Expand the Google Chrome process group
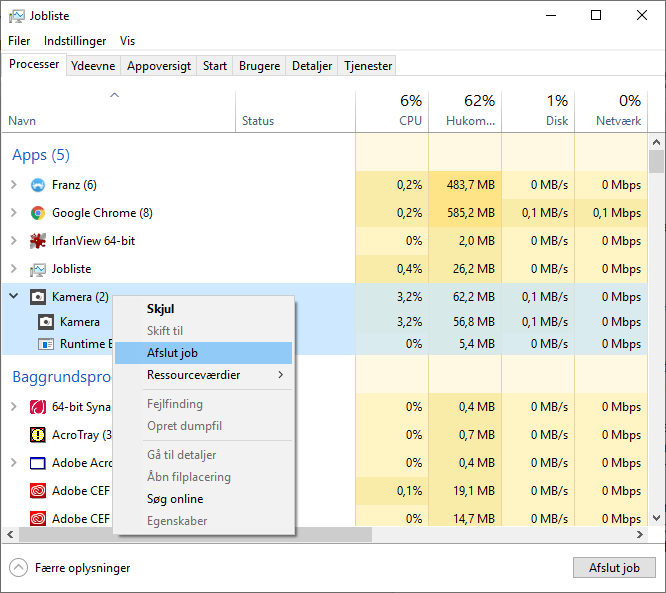This screenshot has width=666, height=593. pos(13,213)
